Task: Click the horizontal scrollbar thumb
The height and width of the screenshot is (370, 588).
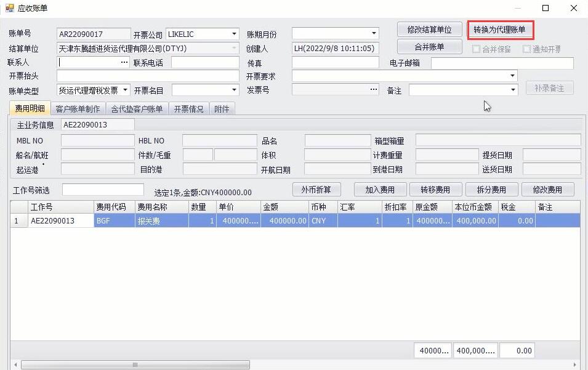Action: click(x=135, y=364)
